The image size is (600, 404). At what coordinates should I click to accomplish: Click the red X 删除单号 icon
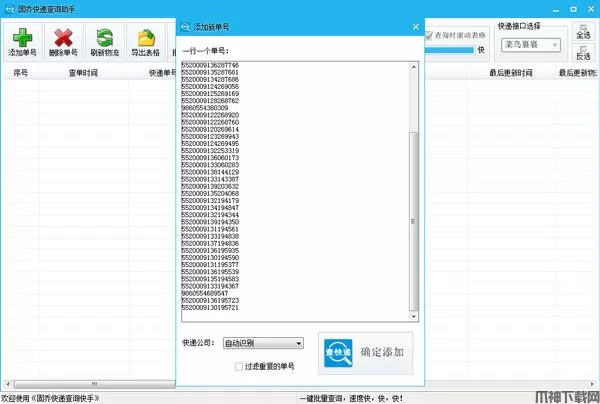(x=64, y=37)
